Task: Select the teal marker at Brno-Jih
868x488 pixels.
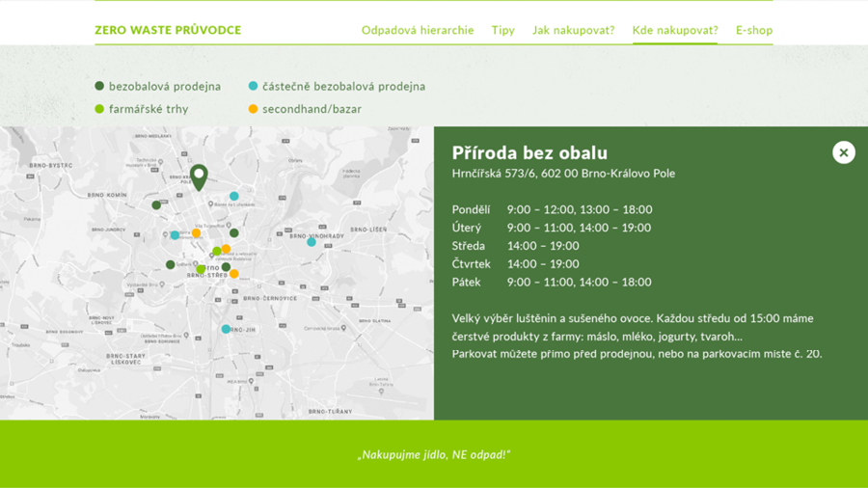Action: [x=226, y=329]
